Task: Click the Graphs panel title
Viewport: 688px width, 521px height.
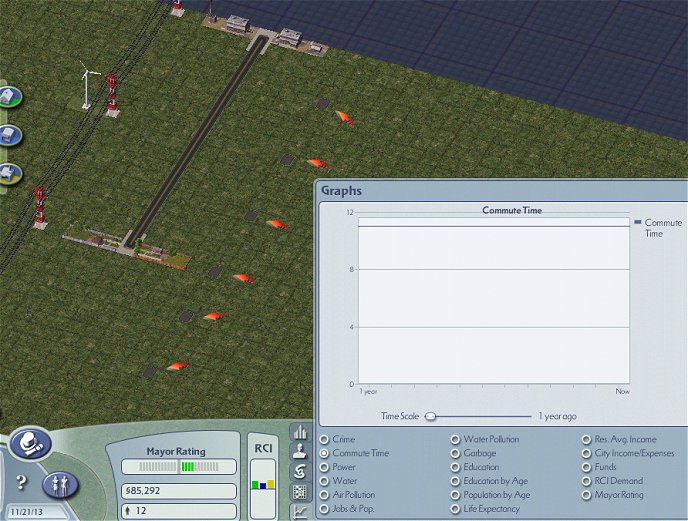Action: tap(341, 191)
